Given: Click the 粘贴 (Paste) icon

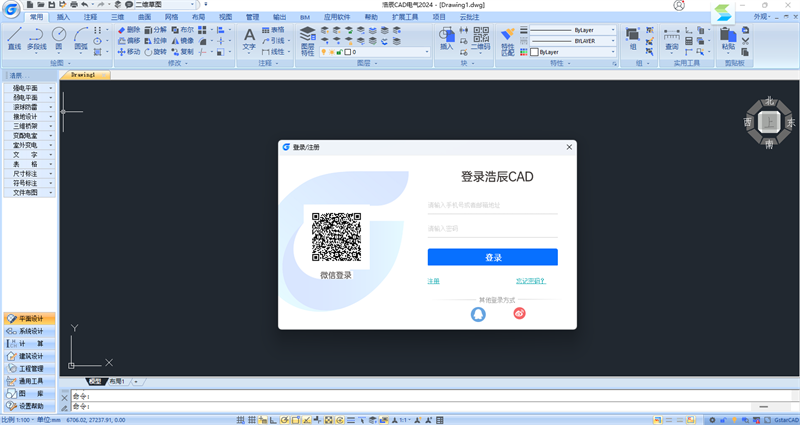Looking at the screenshot, I should tap(728, 39).
